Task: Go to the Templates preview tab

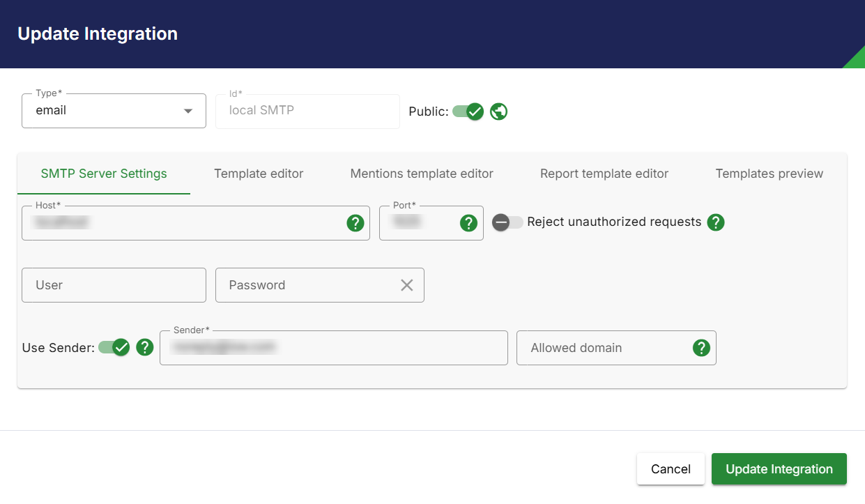Action: (x=770, y=174)
